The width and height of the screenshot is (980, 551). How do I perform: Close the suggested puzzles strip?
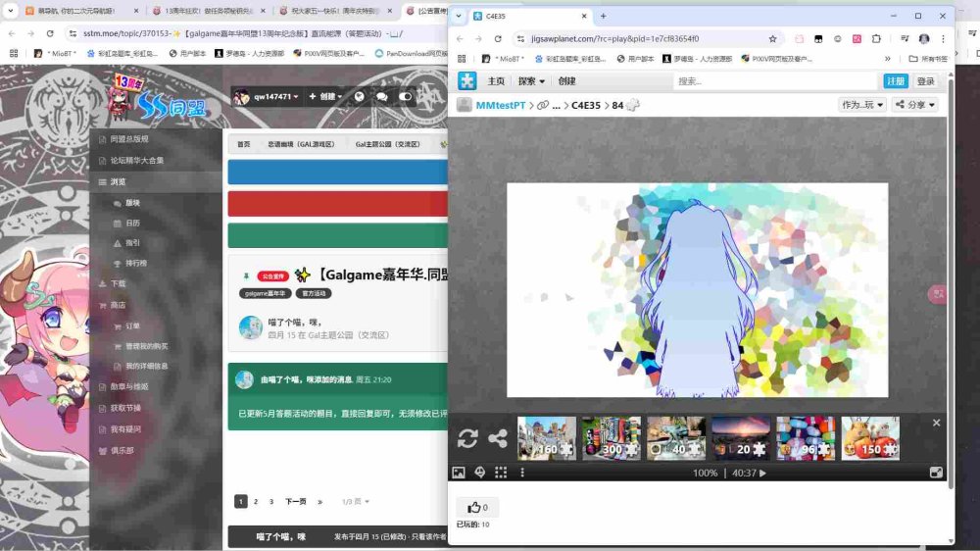coord(936,423)
